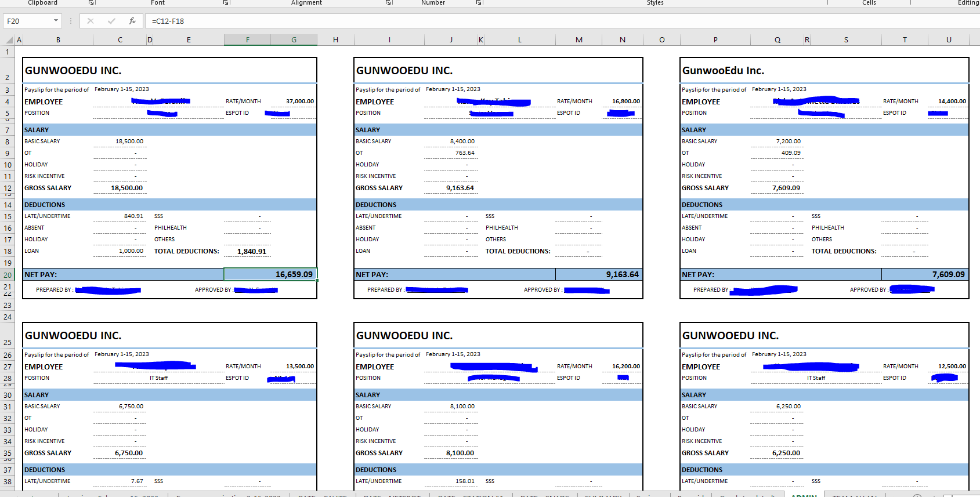Select all cells using the corner triangle
This screenshot has height=497, width=980.
point(9,40)
